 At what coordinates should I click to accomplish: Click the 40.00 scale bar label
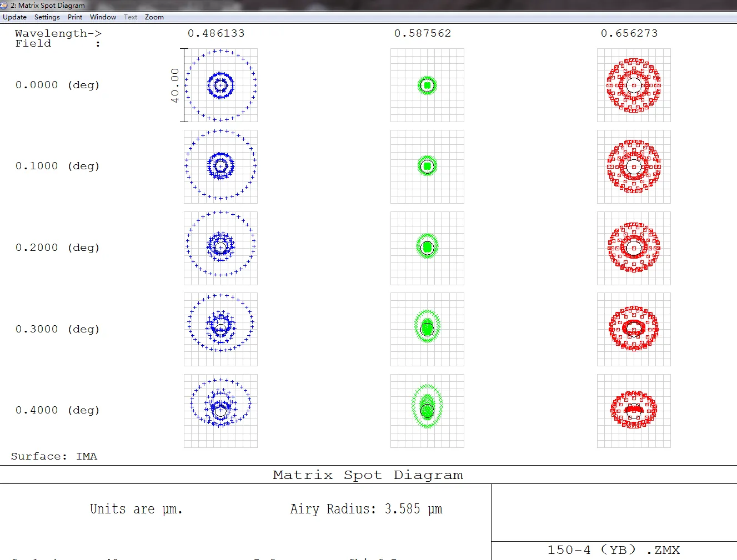pos(175,85)
